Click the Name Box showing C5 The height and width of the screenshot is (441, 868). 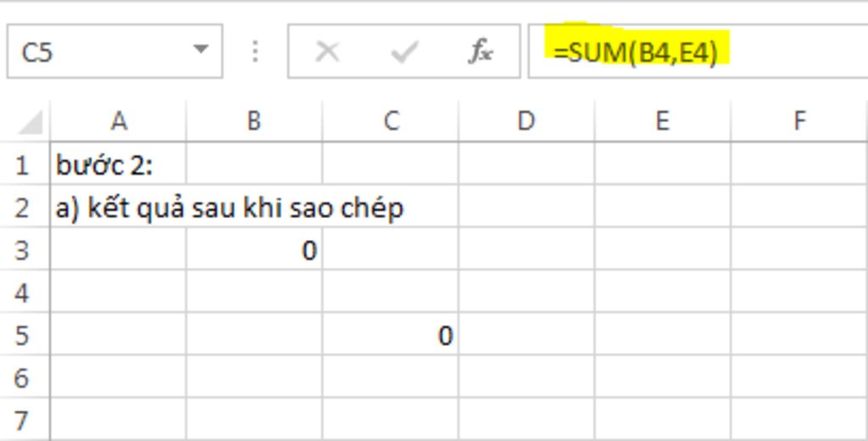coord(114,52)
